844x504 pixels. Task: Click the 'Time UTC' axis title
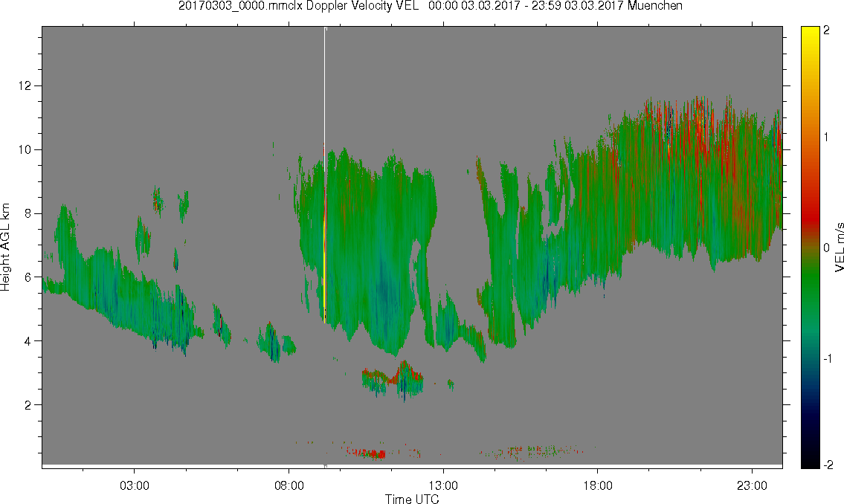[412, 499]
